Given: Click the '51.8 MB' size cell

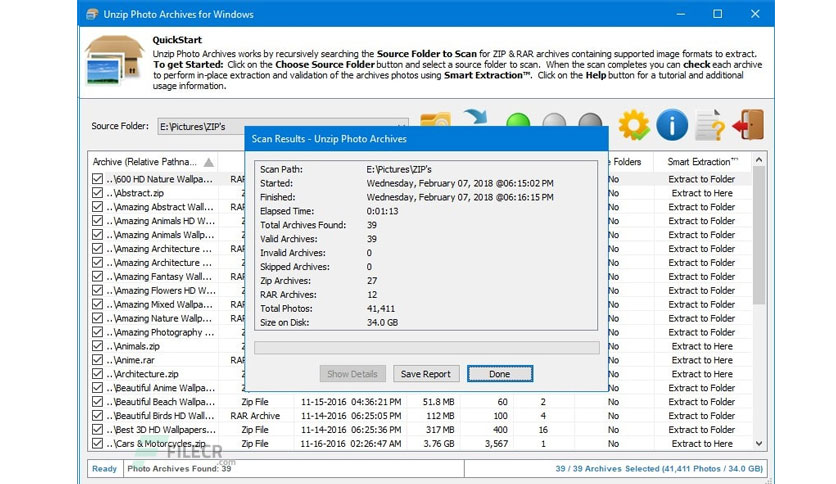Looking at the screenshot, I should (438, 401).
